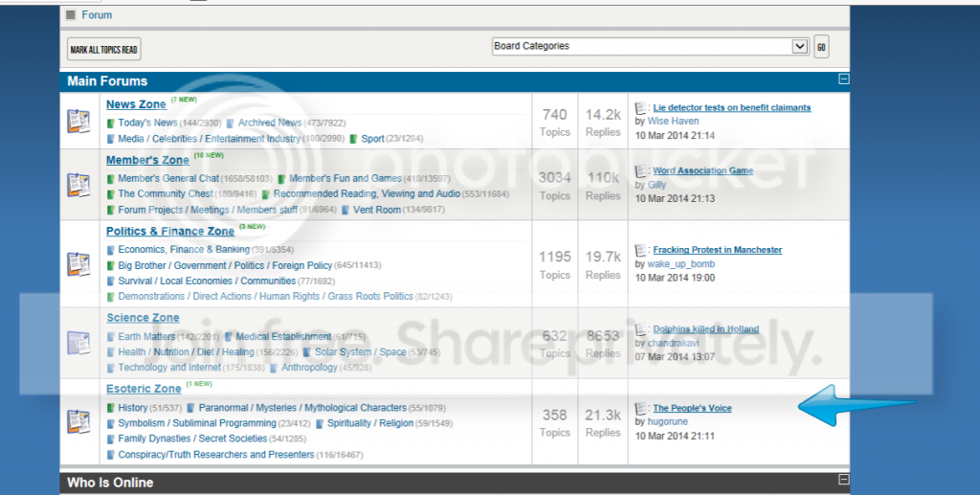Open the Esoteric Zone category
Screen dimensions: 980x495
[x=144, y=389]
